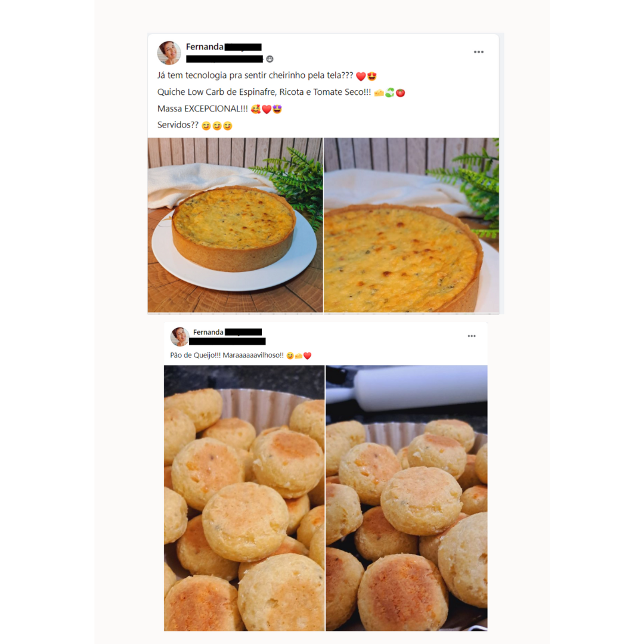Image resolution: width=644 pixels, height=644 pixels.
Task: Open the photo of quiche on white plate
Action: pyautogui.click(x=236, y=225)
